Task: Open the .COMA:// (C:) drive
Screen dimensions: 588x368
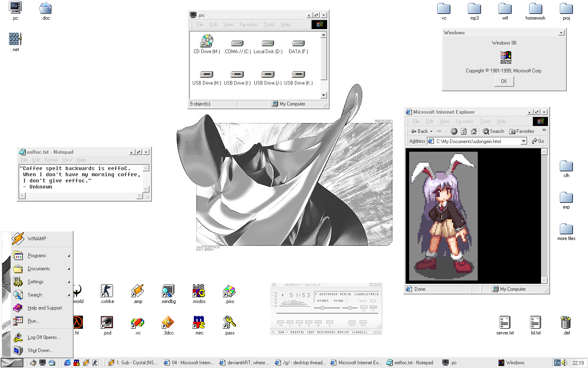Action: (237, 47)
